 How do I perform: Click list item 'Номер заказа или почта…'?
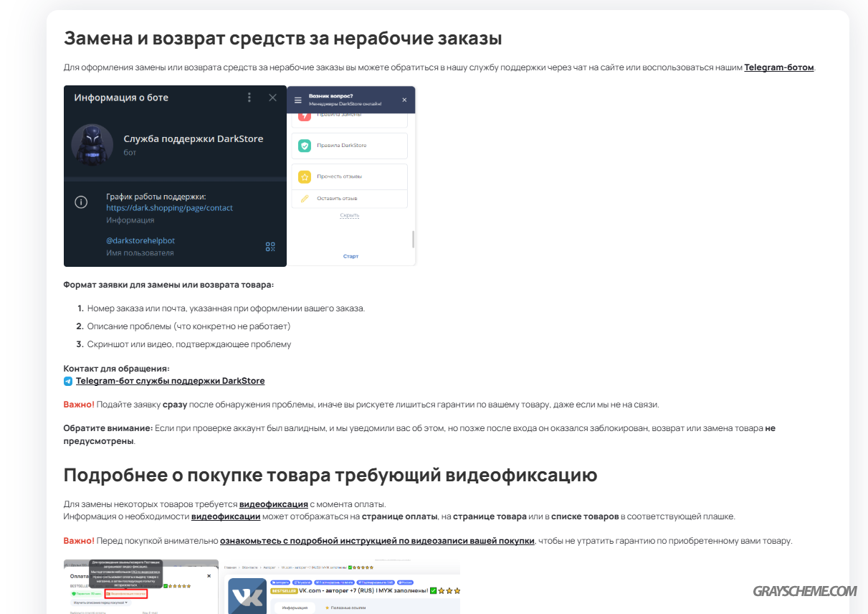click(x=226, y=308)
